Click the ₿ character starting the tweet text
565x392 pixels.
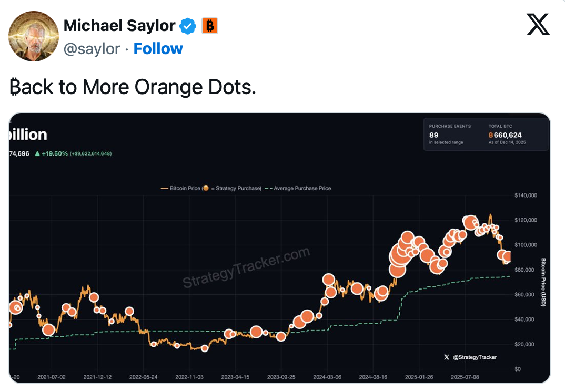click(14, 87)
